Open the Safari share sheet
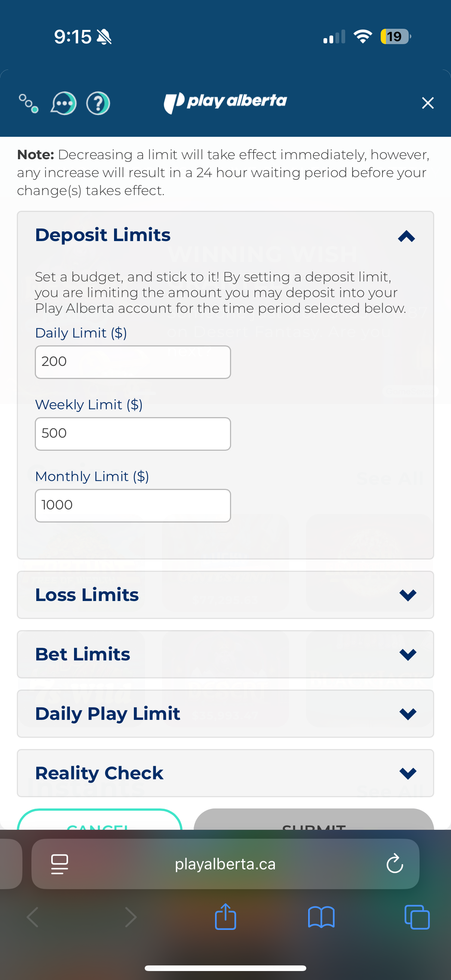 pyautogui.click(x=225, y=917)
